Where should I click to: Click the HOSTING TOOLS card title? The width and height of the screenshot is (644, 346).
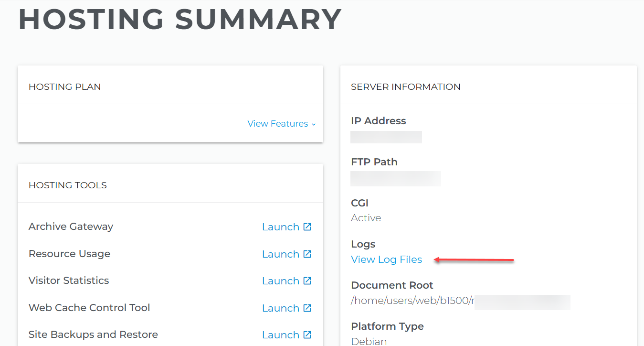[x=68, y=185]
